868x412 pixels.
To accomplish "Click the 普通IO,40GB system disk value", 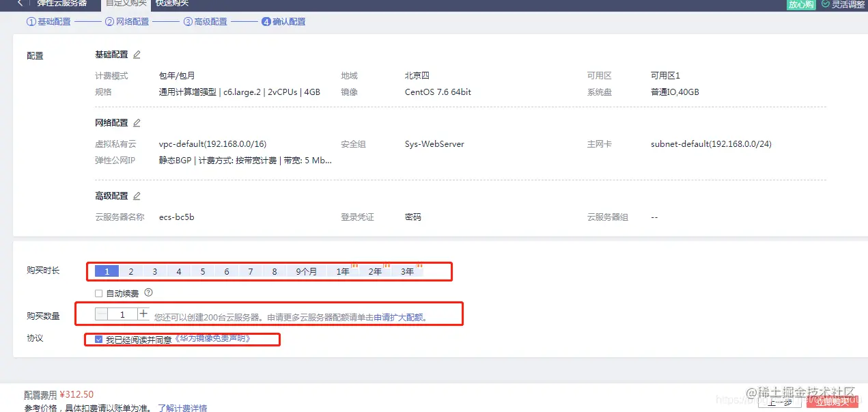I will point(675,92).
